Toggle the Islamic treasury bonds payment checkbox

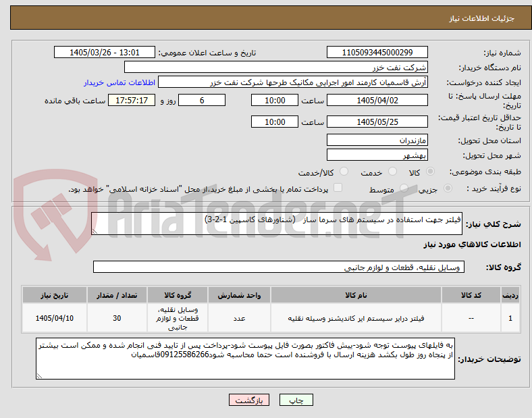click(x=338, y=188)
